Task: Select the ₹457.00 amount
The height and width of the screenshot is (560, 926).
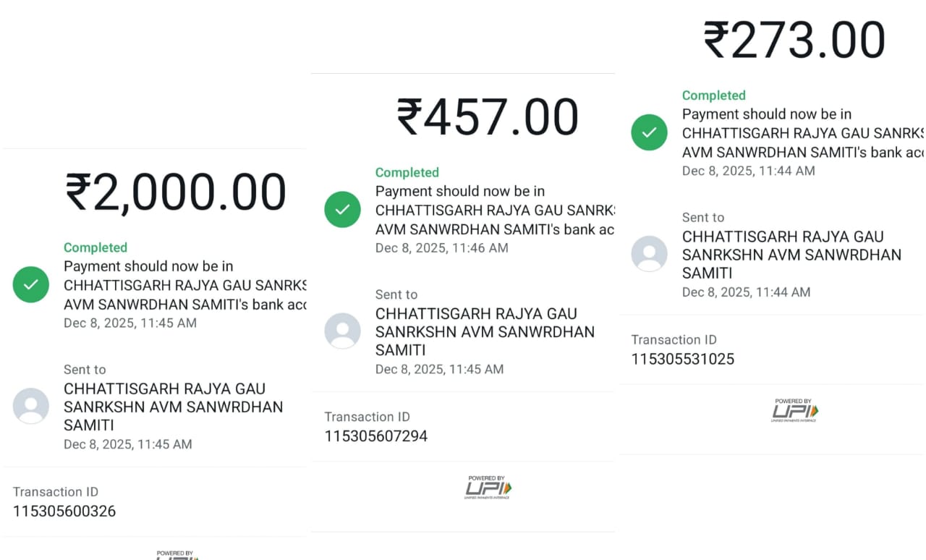Action: point(487,116)
